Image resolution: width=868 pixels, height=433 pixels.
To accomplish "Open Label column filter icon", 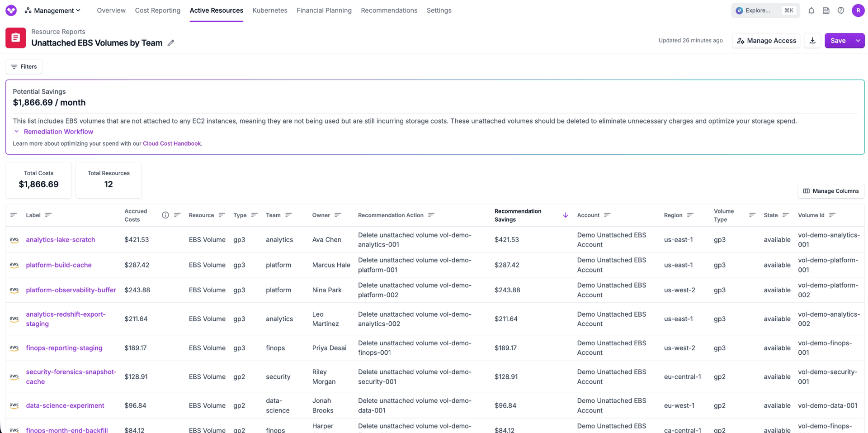I will click(x=48, y=215).
